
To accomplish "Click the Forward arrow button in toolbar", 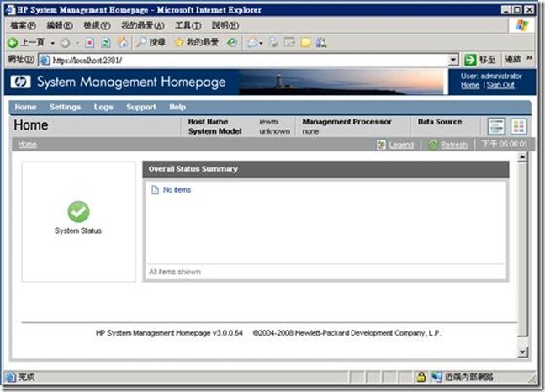I will click(65, 43).
